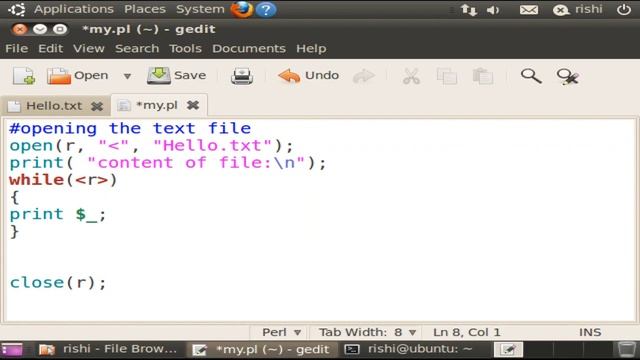This screenshot has width=640, height=360.
Task: Click the Redo arrow icon
Action: tap(364, 76)
